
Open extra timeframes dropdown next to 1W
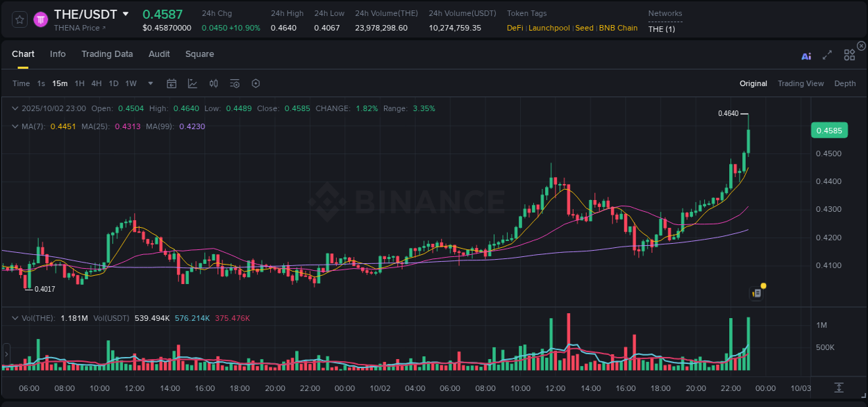(x=149, y=83)
